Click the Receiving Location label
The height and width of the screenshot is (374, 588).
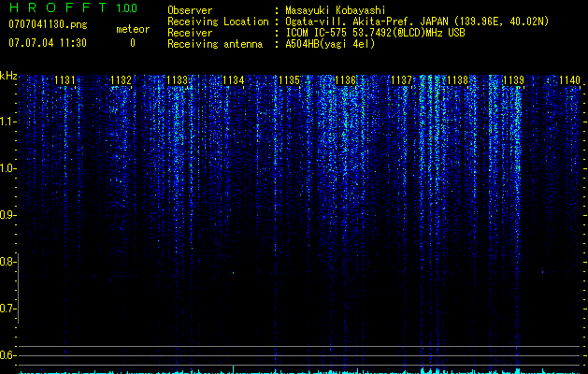point(218,22)
